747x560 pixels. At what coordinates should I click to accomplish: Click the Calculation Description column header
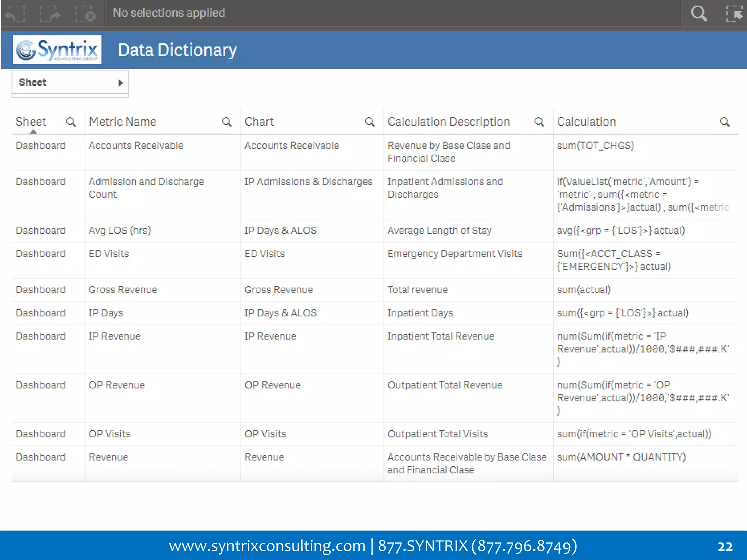pyautogui.click(x=448, y=122)
